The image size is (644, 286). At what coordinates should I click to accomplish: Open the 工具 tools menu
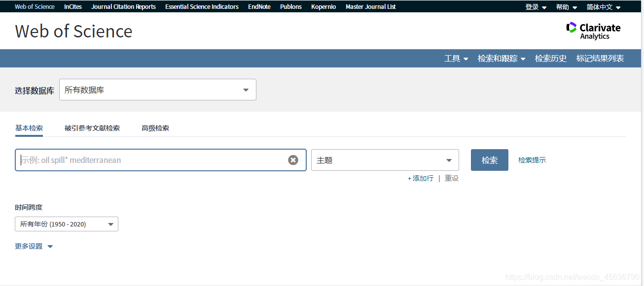pyautogui.click(x=456, y=59)
